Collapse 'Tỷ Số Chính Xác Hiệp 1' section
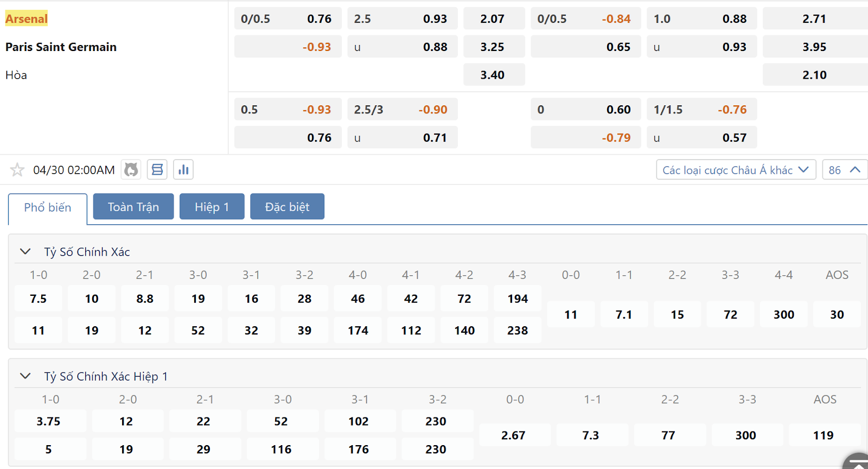Viewport: 868px width, 469px height. click(x=25, y=376)
